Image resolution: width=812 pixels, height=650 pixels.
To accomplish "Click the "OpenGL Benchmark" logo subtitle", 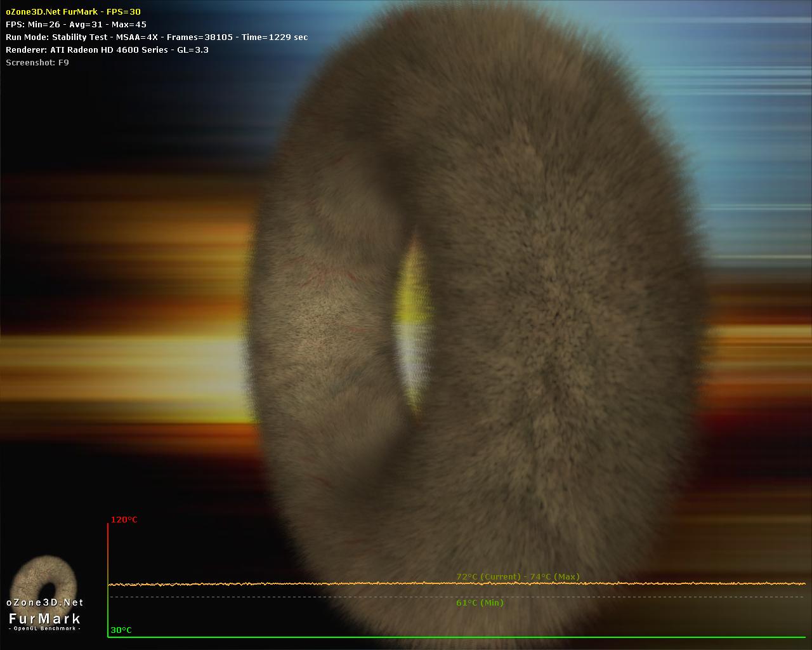I will (44, 628).
